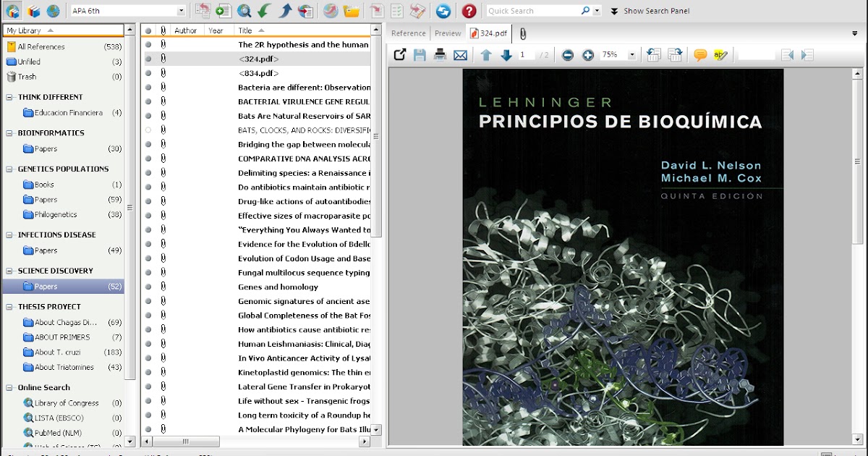Toggle read status dot of <834.pdf> row

(148, 73)
